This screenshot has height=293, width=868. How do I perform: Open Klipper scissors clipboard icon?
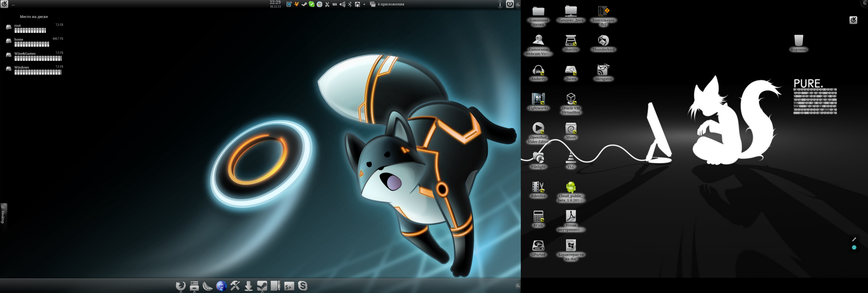[x=327, y=4]
